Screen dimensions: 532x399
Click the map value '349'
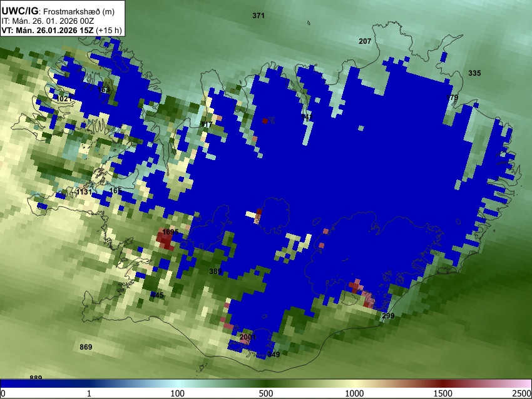click(274, 355)
